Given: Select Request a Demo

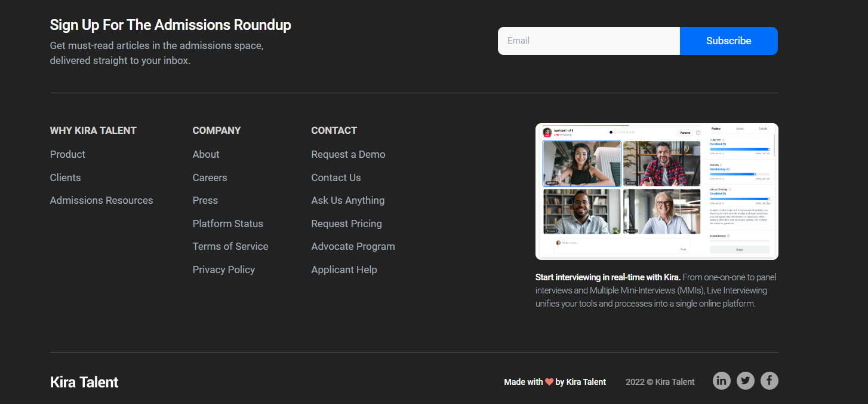Looking at the screenshot, I should point(348,154).
